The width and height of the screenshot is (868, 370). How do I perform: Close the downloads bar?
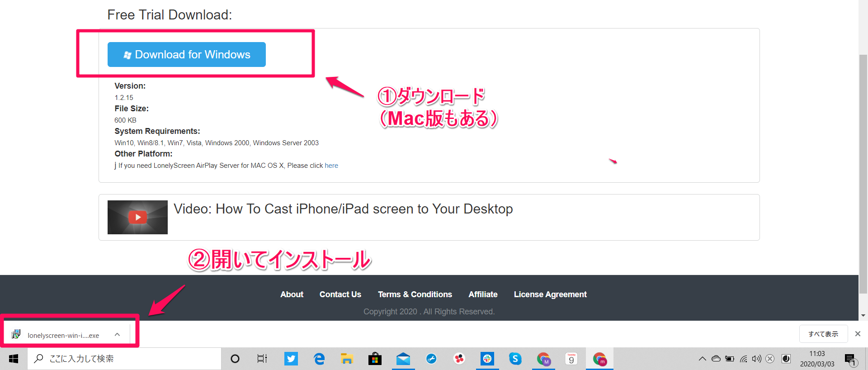(x=858, y=334)
